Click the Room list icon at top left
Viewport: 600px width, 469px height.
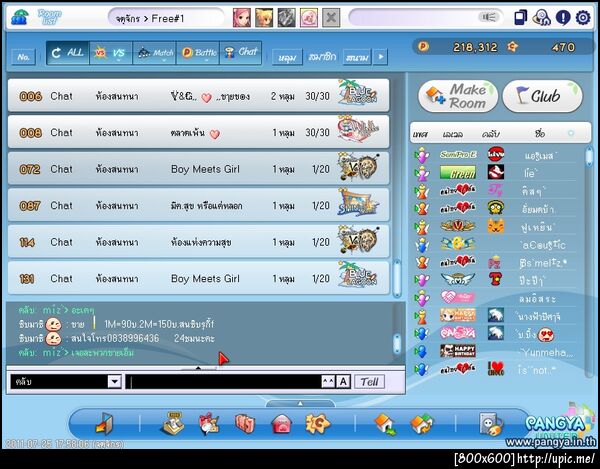coord(50,18)
